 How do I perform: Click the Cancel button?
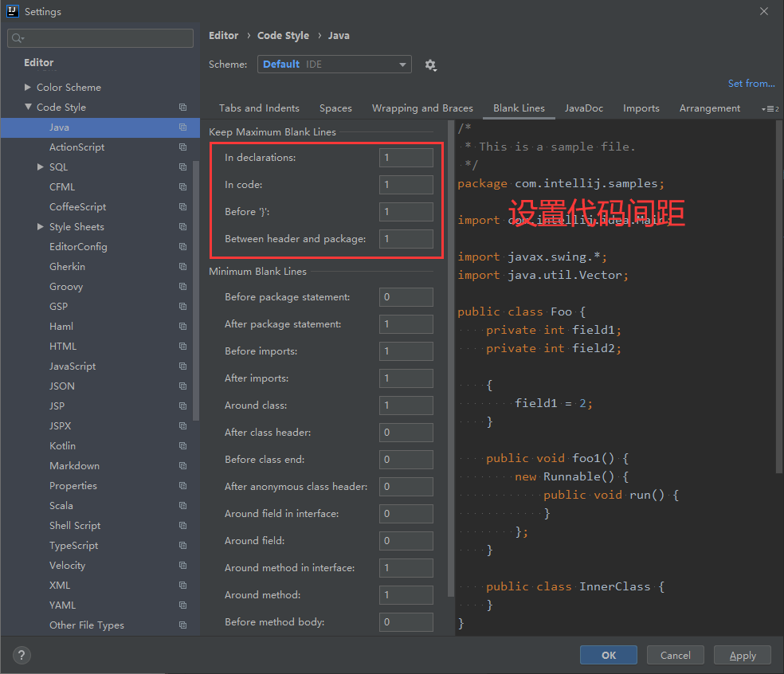pyautogui.click(x=675, y=655)
